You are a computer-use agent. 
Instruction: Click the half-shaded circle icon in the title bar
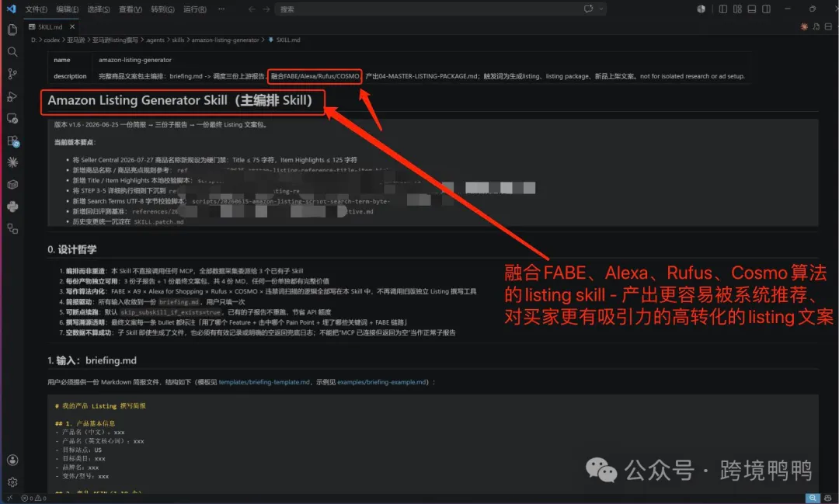(701, 9)
